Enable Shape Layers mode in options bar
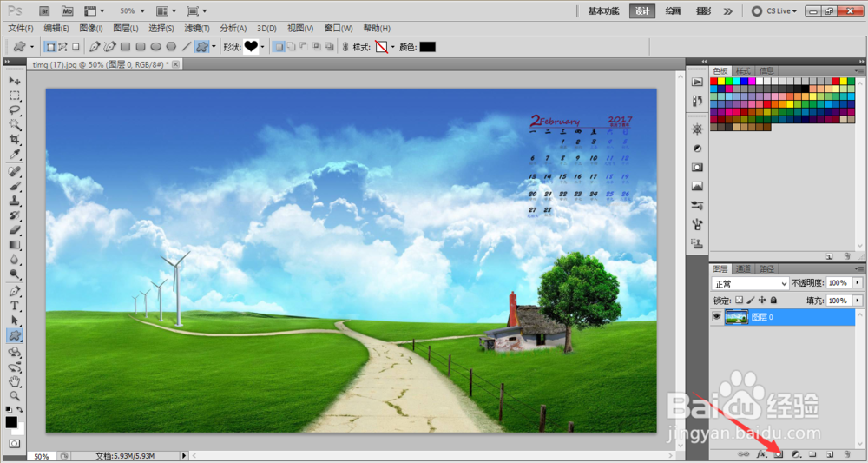This screenshot has width=868, height=463. (x=50, y=47)
